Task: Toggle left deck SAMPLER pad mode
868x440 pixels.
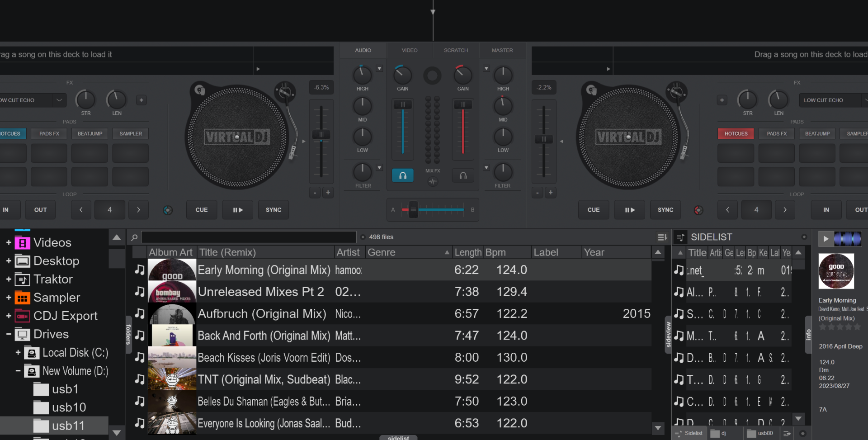Action: click(131, 133)
